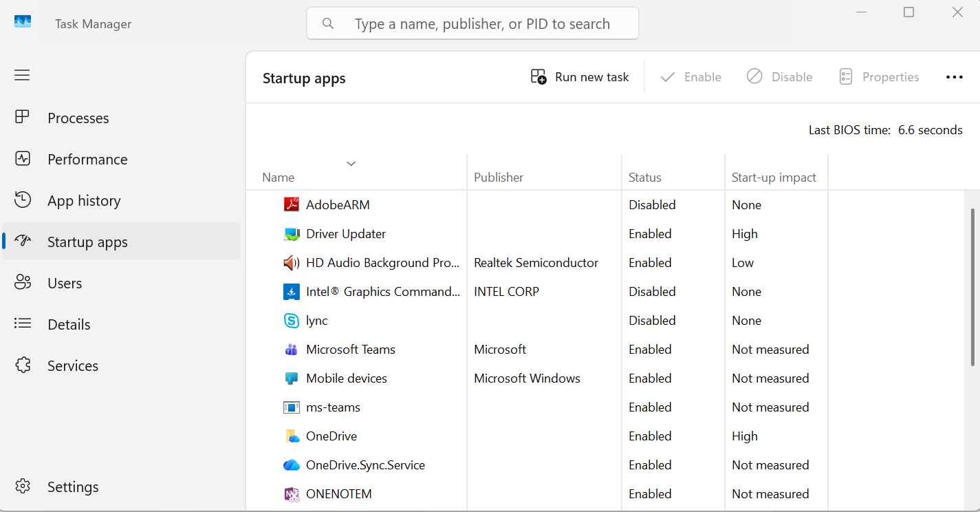This screenshot has height=512, width=980.
Task: Click the Users sidebar icon
Action: coord(23,283)
